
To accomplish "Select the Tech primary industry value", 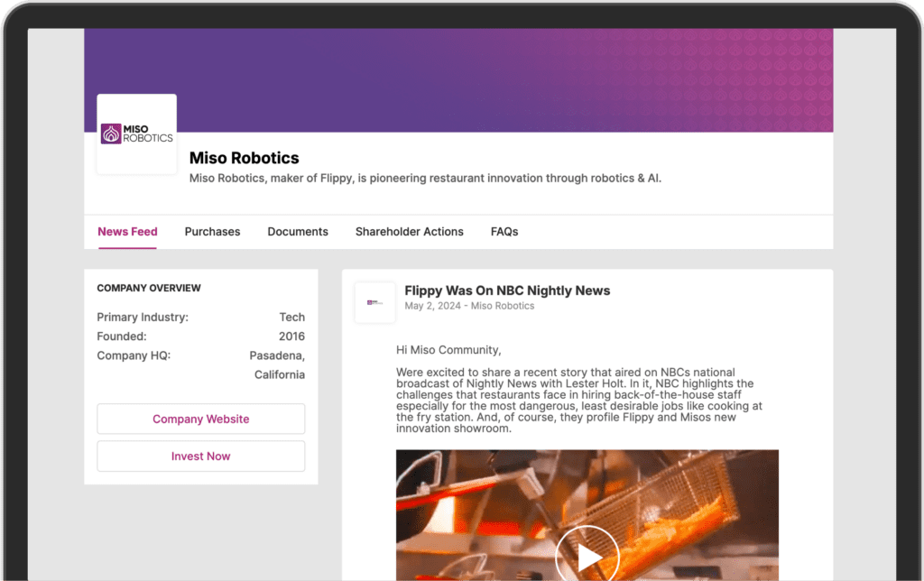I will (x=291, y=318).
